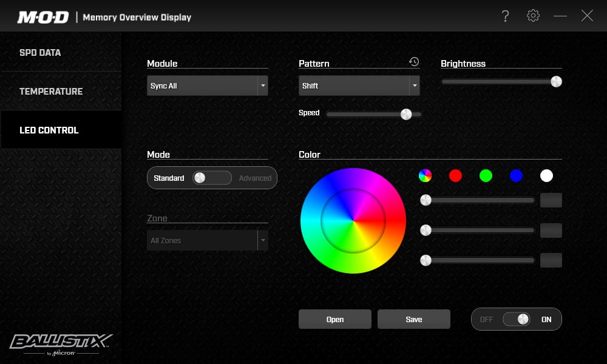Choose the white color preset circle
The width and height of the screenshot is (607, 364).
coord(546,176)
